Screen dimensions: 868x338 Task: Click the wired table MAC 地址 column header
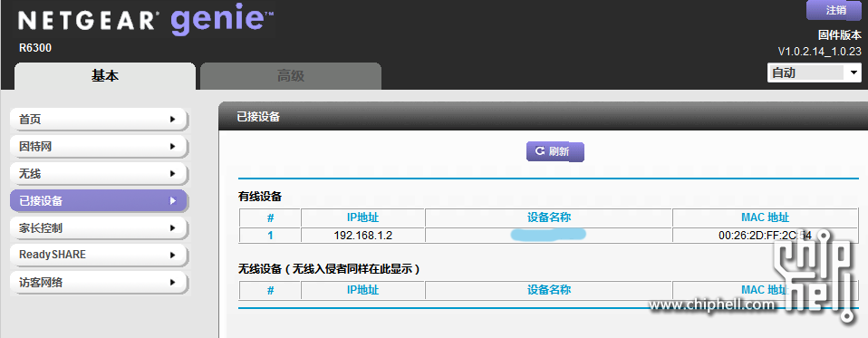pos(765,217)
